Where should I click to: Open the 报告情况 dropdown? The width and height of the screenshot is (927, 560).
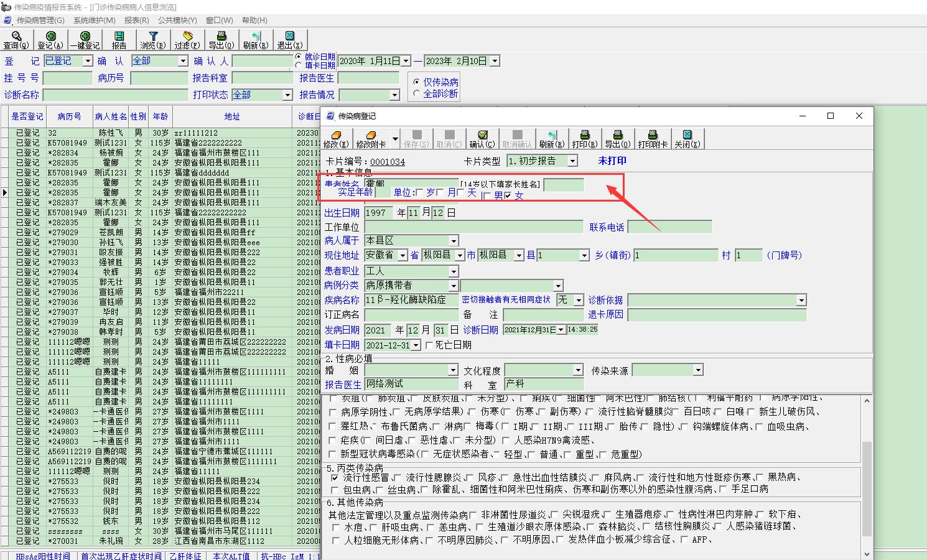[x=394, y=95]
